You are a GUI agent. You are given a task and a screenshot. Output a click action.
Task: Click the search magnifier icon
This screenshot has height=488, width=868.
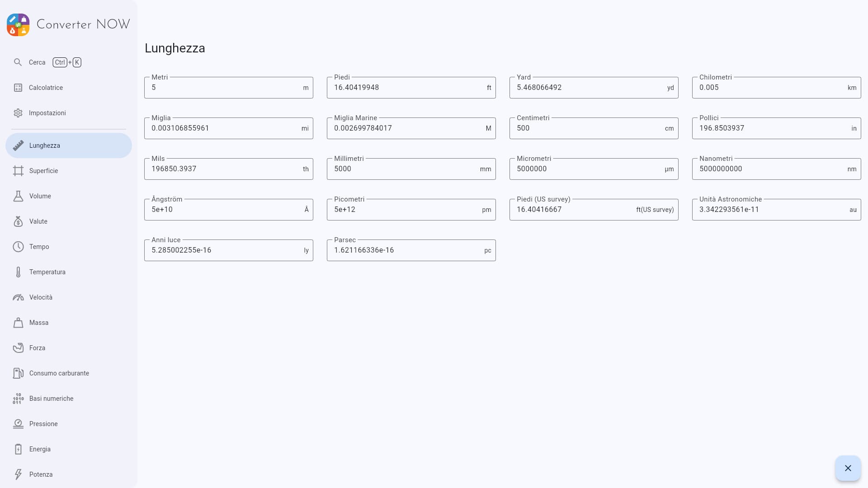[x=18, y=62]
